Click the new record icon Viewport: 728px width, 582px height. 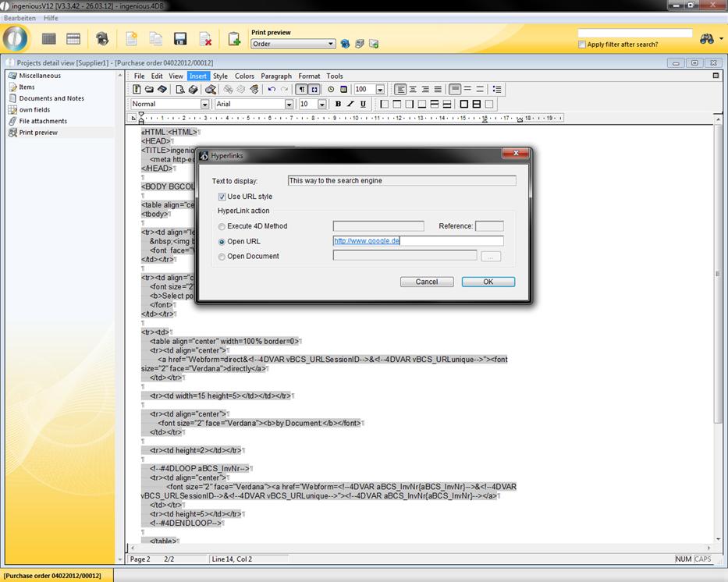(131, 39)
